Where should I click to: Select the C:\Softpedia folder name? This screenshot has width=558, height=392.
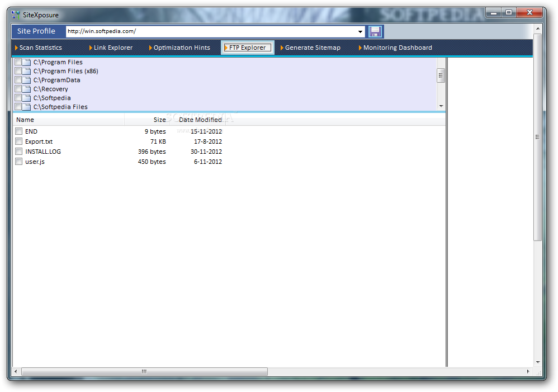(52, 97)
